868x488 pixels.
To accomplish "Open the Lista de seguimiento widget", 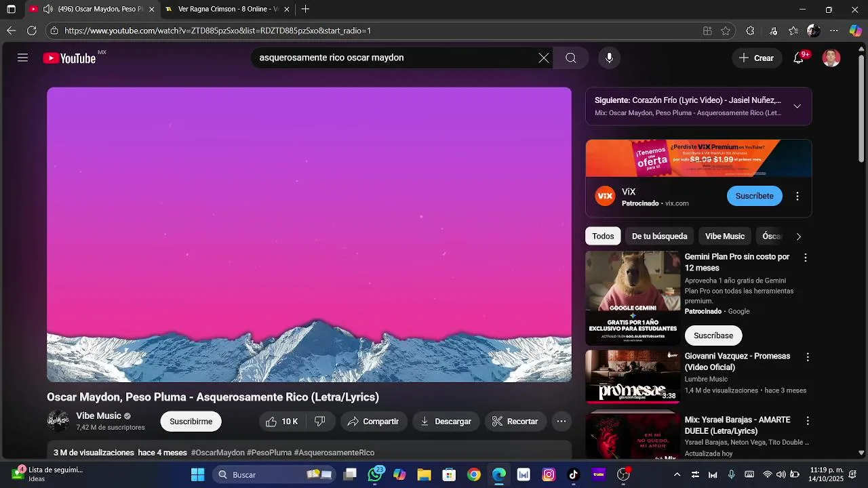I will (x=47, y=474).
